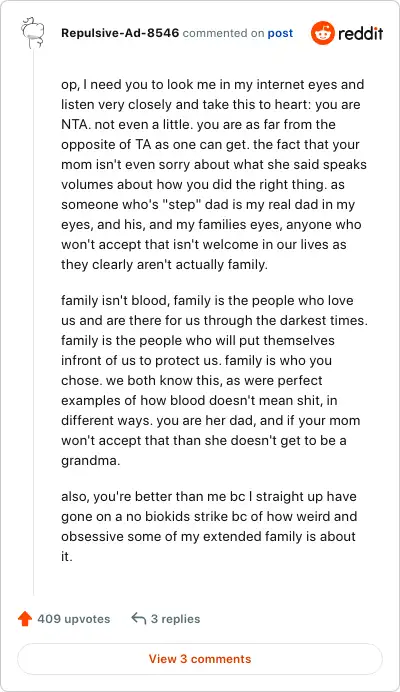The image size is (400, 692).
Task: Open the blue "post" link
Action: [280, 34]
